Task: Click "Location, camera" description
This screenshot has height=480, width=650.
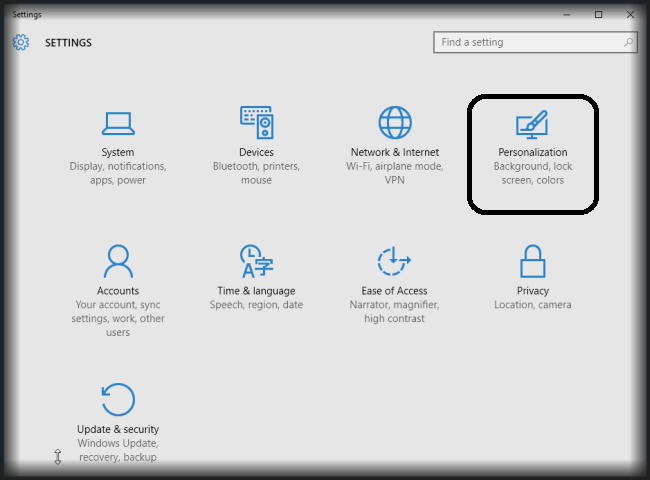Action: (x=533, y=305)
